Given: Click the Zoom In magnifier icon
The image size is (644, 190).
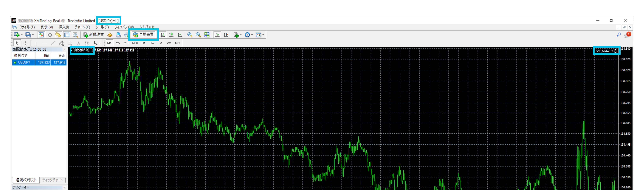Looking at the screenshot, I should 190,35.
